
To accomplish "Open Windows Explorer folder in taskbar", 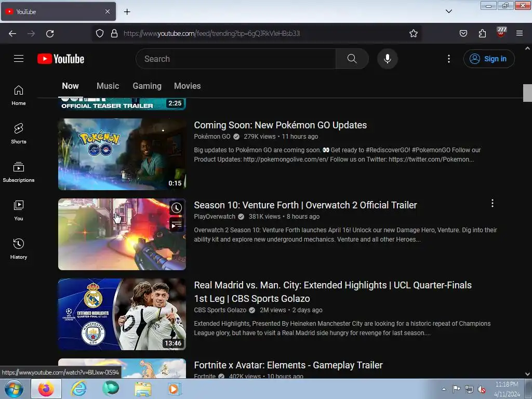I will point(143,389).
